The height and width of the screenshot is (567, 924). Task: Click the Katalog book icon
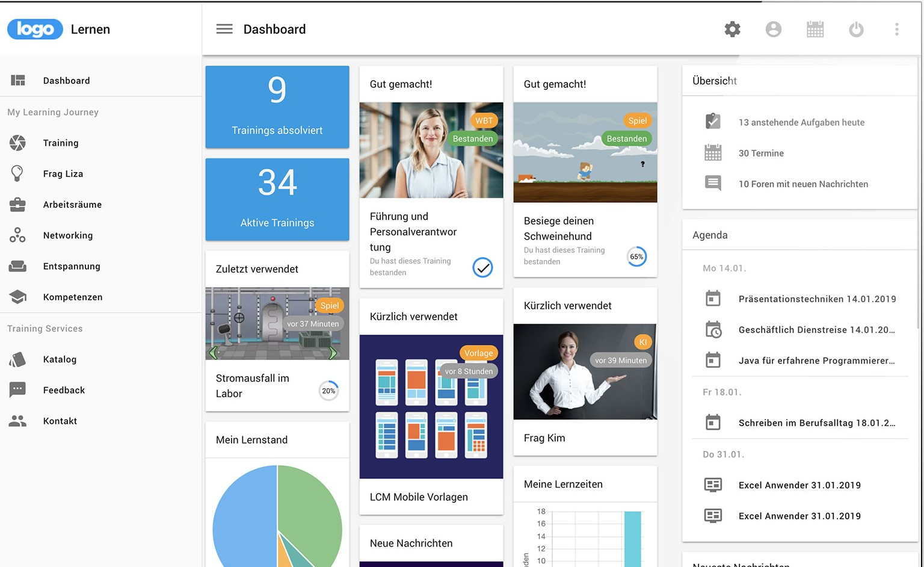(x=17, y=359)
